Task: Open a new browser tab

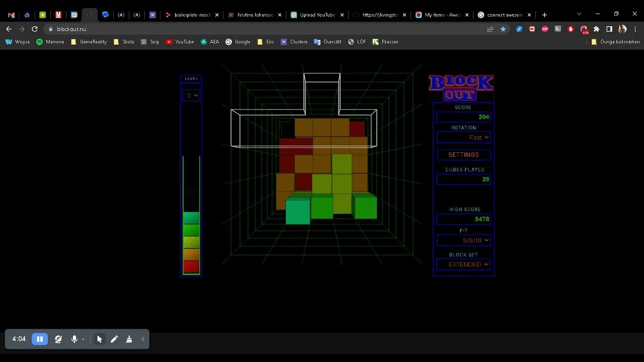Action: click(544, 15)
